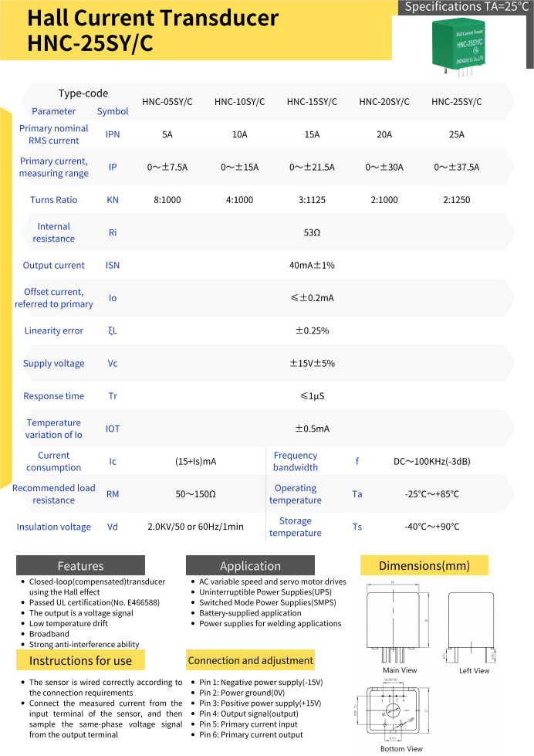Click the Left View dimension drawing
534x756 pixels.
point(474,628)
